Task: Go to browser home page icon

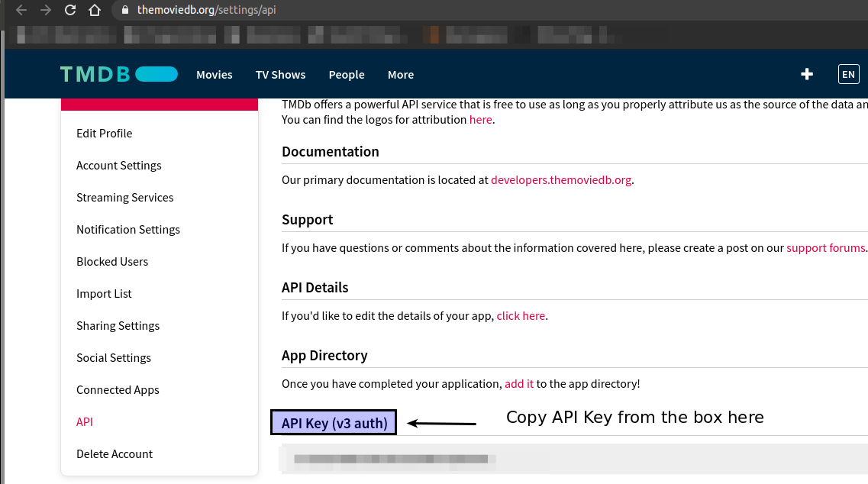Action: tap(95, 10)
